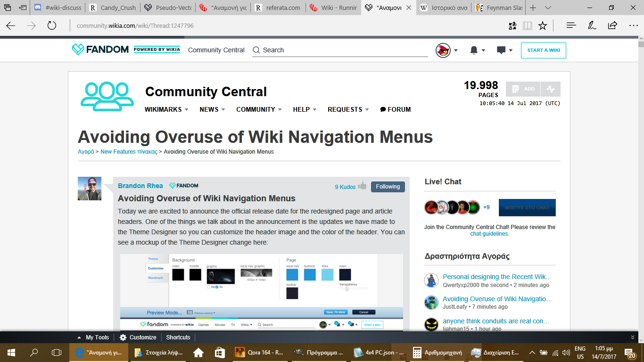The image size is (644, 362).
Task: Expand the COMMUNITY menu
Action: point(259,109)
